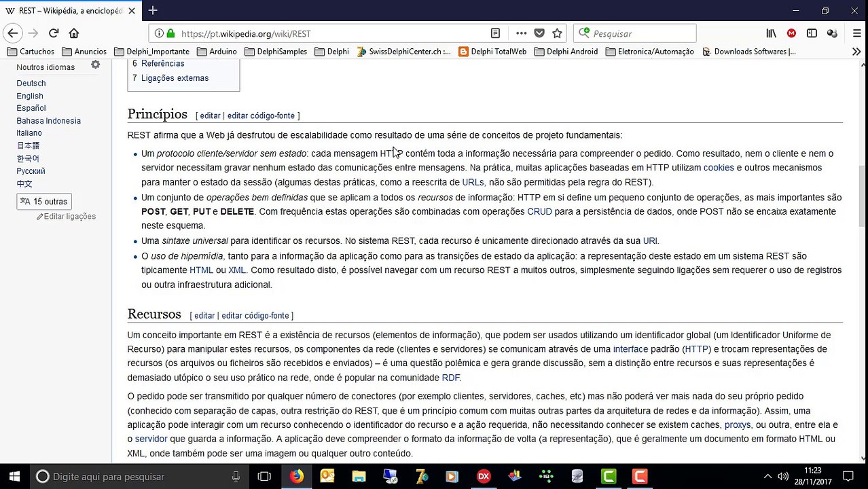Switch to Firefox on the taskbar
868x489 pixels.
(x=297, y=477)
